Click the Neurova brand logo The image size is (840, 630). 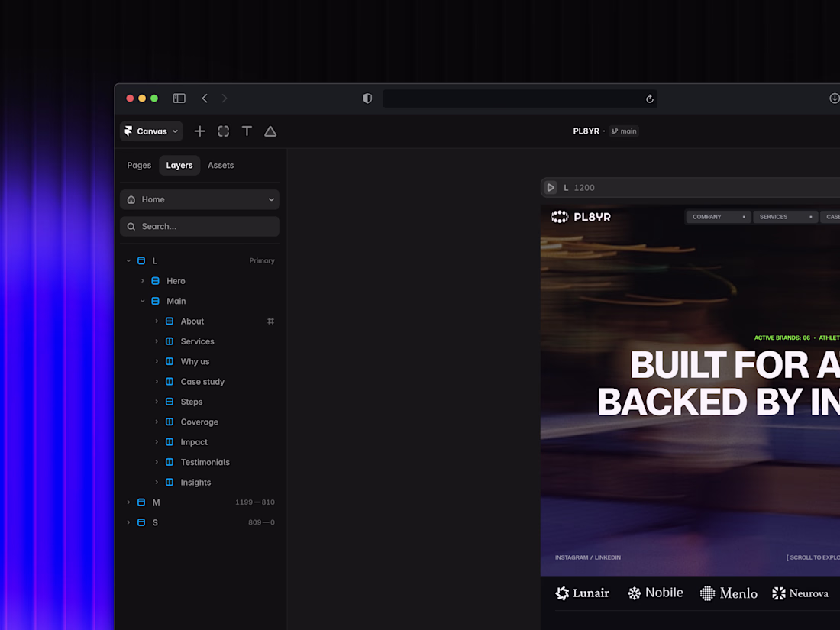(x=800, y=593)
